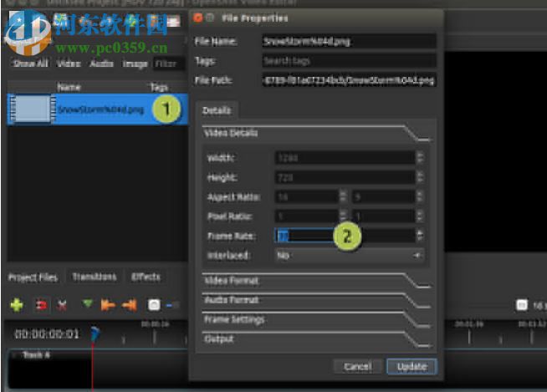Image resolution: width=547 pixels, height=392 pixels.
Task: Click the second Pixel Ratio field
Action: pyautogui.click(x=383, y=216)
